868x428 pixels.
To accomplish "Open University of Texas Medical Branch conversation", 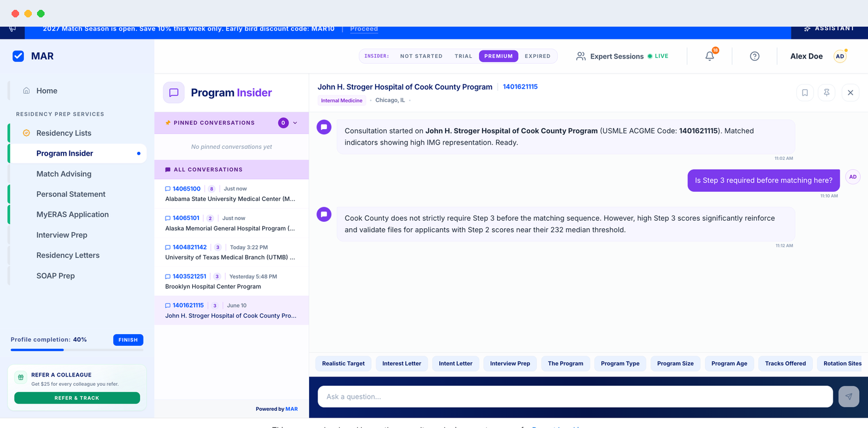I will [x=231, y=252].
